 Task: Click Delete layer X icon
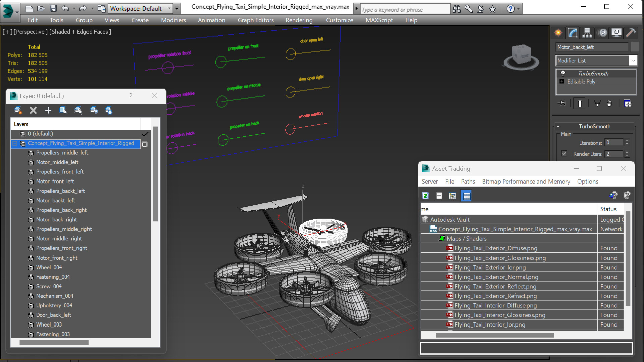(x=33, y=110)
